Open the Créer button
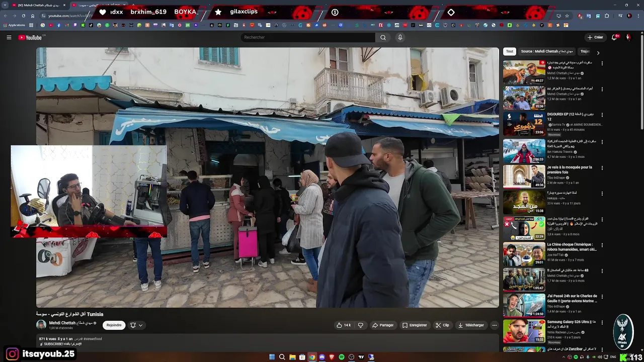644x362 pixels. [595, 37]
